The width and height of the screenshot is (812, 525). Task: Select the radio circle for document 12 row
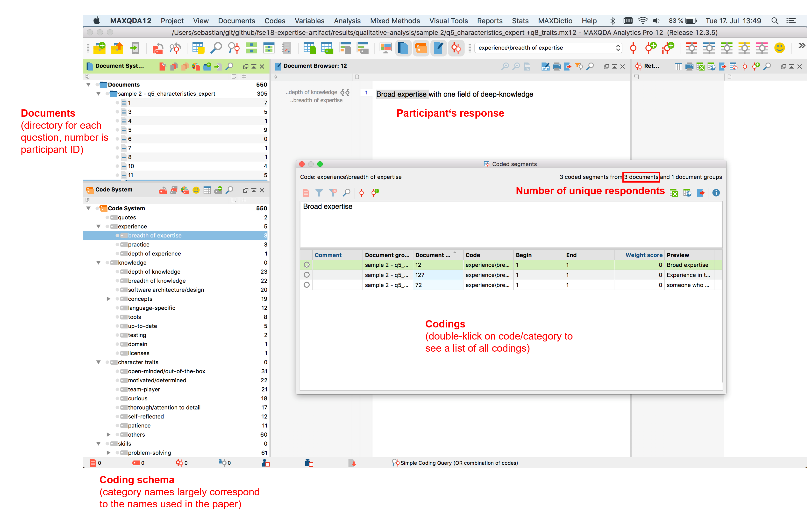point(306,264)
